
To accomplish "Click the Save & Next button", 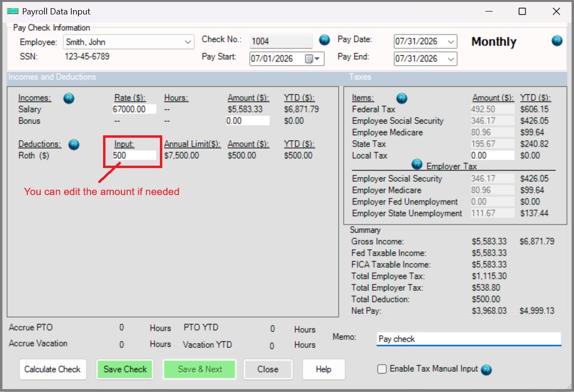I will coord(200,369).
